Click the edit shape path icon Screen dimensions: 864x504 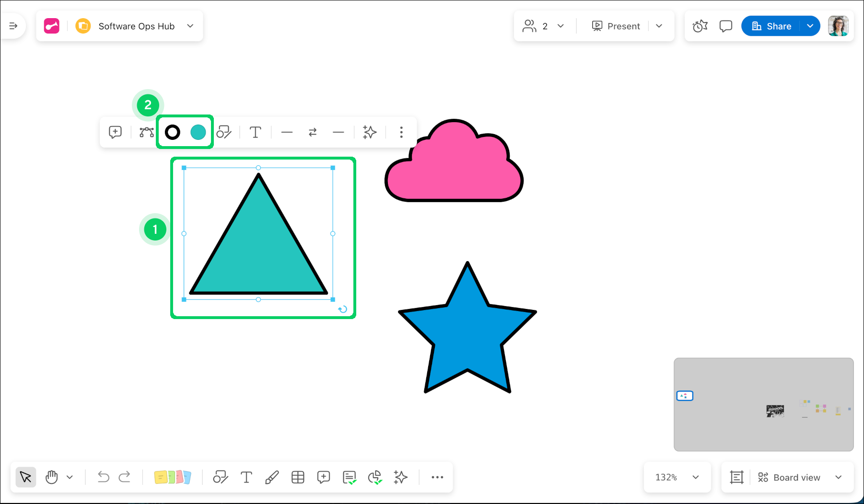146,132
